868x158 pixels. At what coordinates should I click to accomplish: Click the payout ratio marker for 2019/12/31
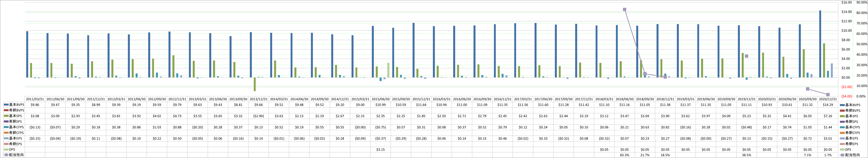[x=746, y=56]
